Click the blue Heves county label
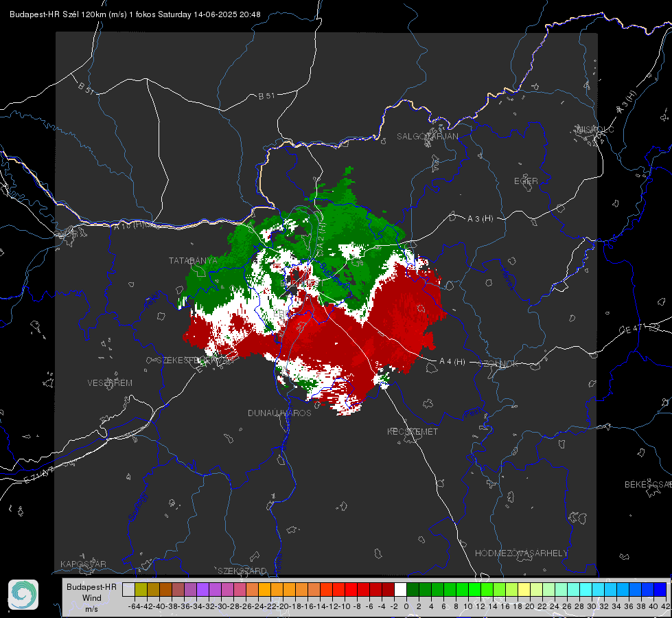The width and height of the screenshot is (672, 618). pyautogui.click(x=508, y=279)
